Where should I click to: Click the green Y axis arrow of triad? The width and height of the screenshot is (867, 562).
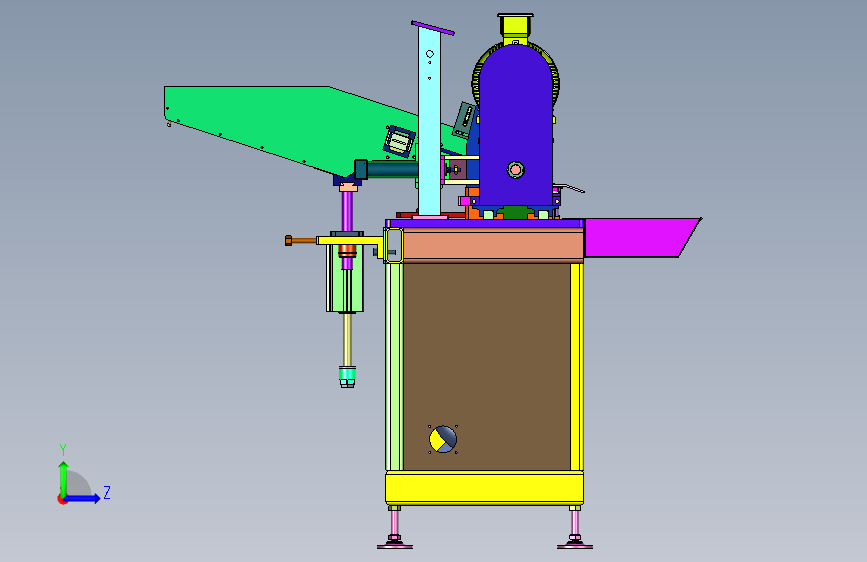click(x=63, y=479)
